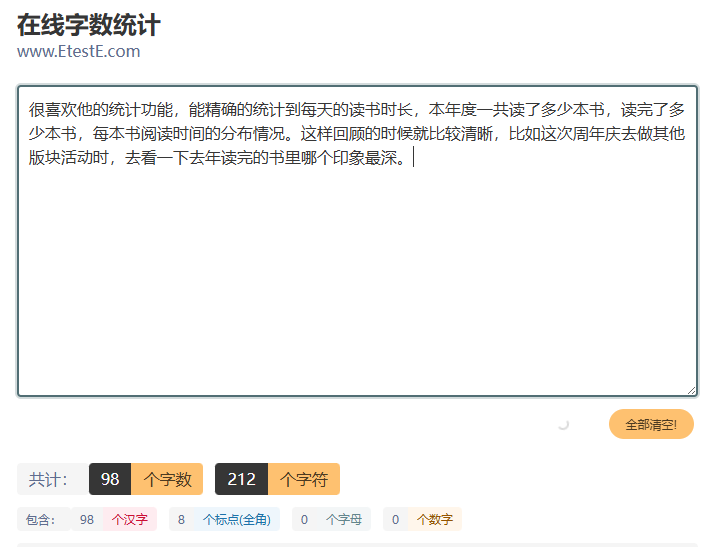The width and height of the screenshot is (704, 547).
Task: Click the 包含: label
Action: coord(44,519)
